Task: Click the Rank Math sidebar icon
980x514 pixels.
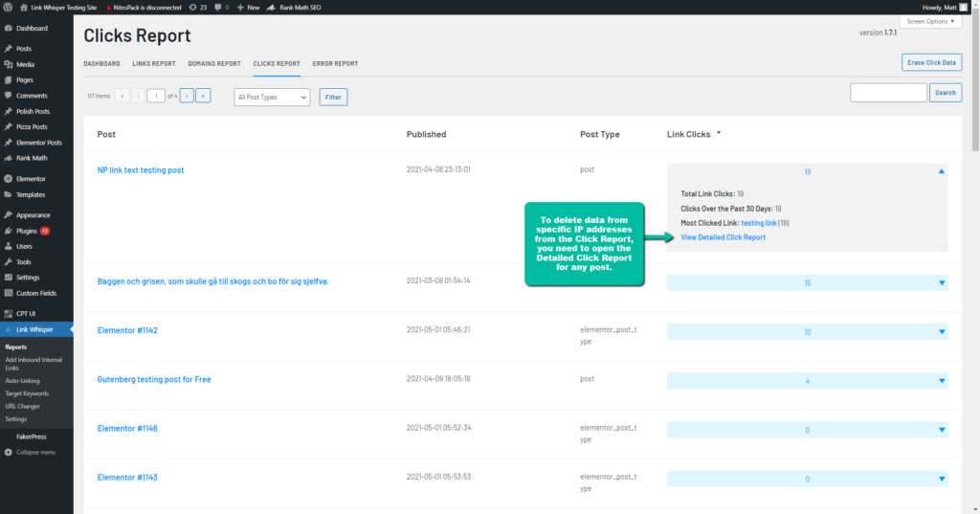Action: pos(8,158)
